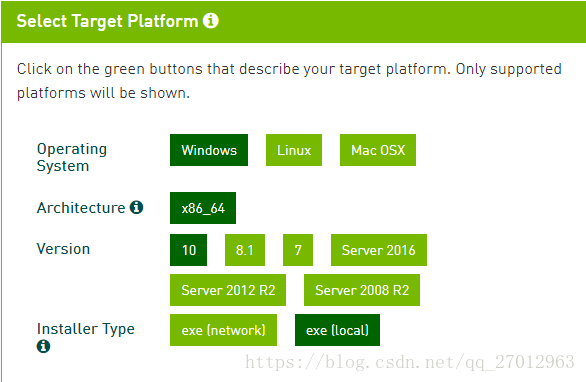Viewport: 586px width, 382px height.
Task: Pick version 7 button
Action: tap(298, 250)
